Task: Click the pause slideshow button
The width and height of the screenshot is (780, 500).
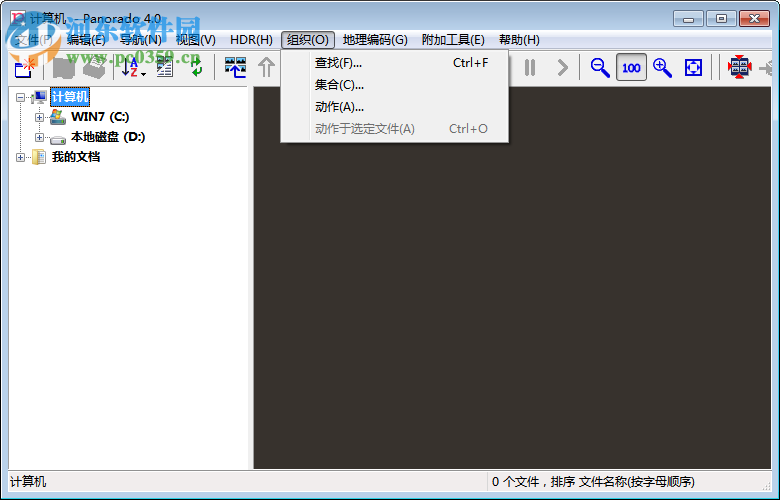Action: click(530, 67)
